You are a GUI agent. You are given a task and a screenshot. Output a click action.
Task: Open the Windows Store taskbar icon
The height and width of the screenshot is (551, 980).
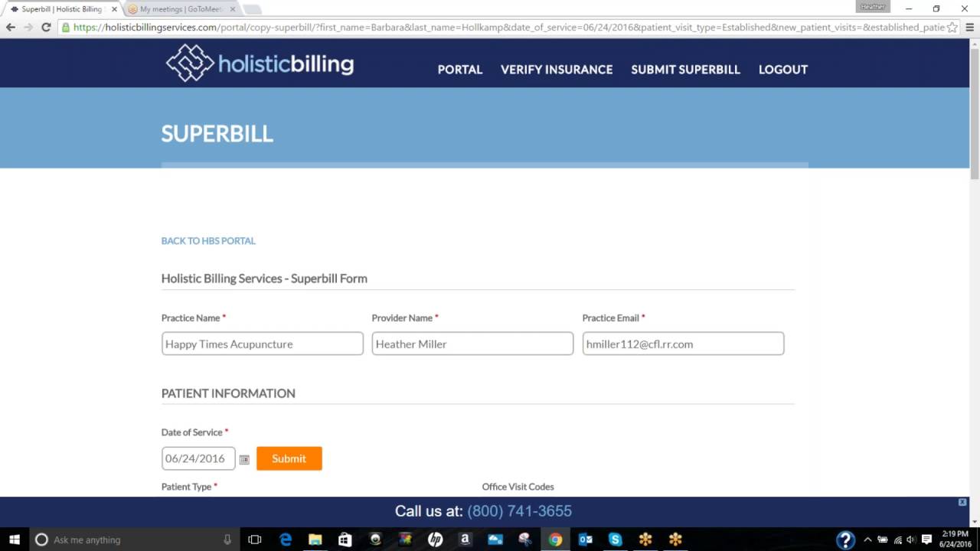point(345,540)
